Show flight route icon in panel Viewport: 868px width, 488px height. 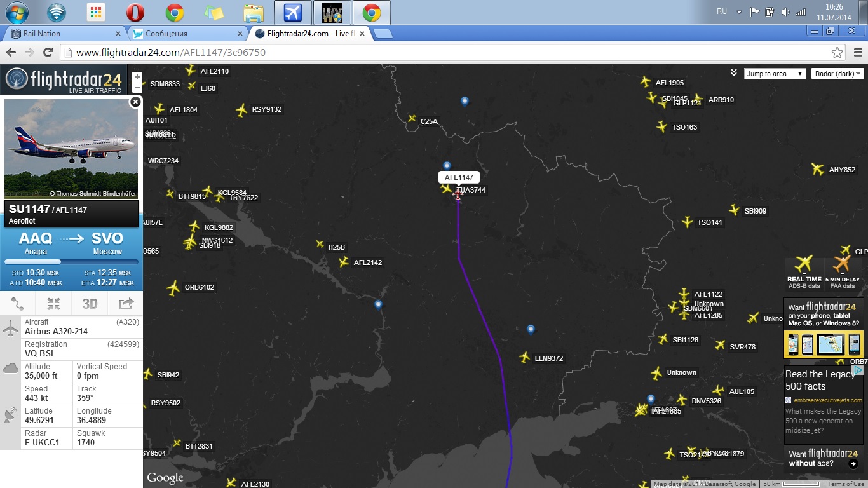click(x=18, y=304)
